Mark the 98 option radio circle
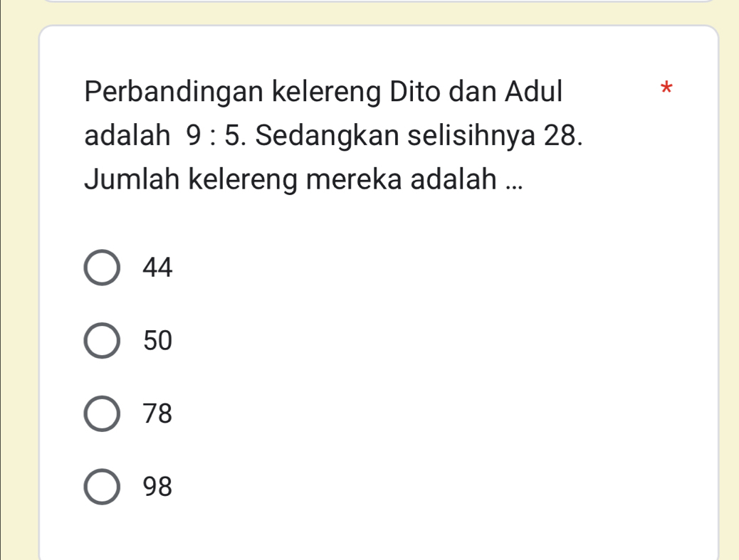 pos(103,487)
